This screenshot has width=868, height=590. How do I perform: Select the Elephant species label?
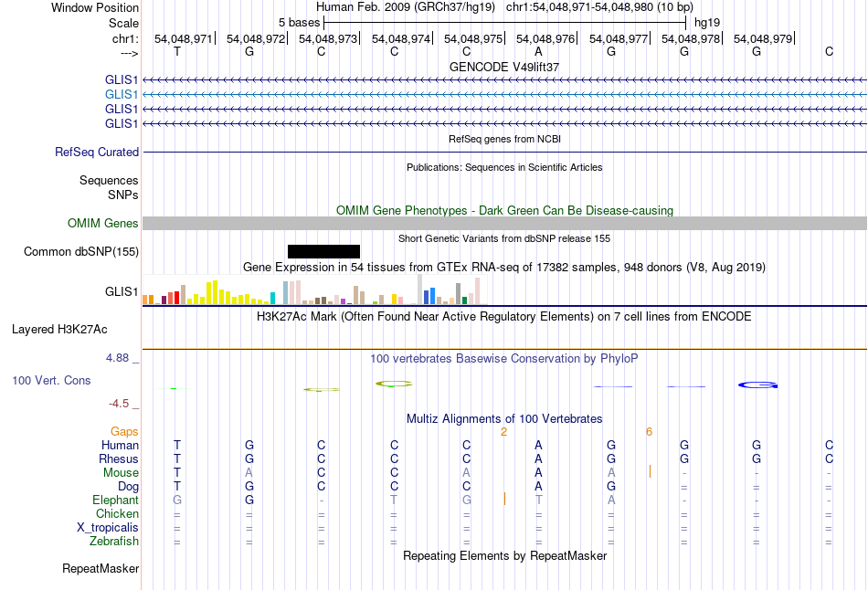click(x=116, y=500)
